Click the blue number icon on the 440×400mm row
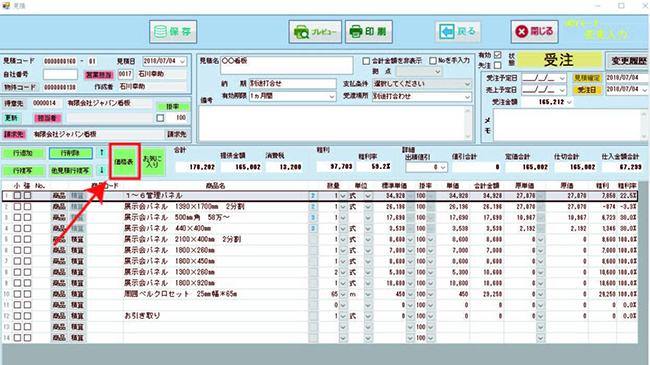The width and height of the screenshot is (650, 365). coord(313,229)
